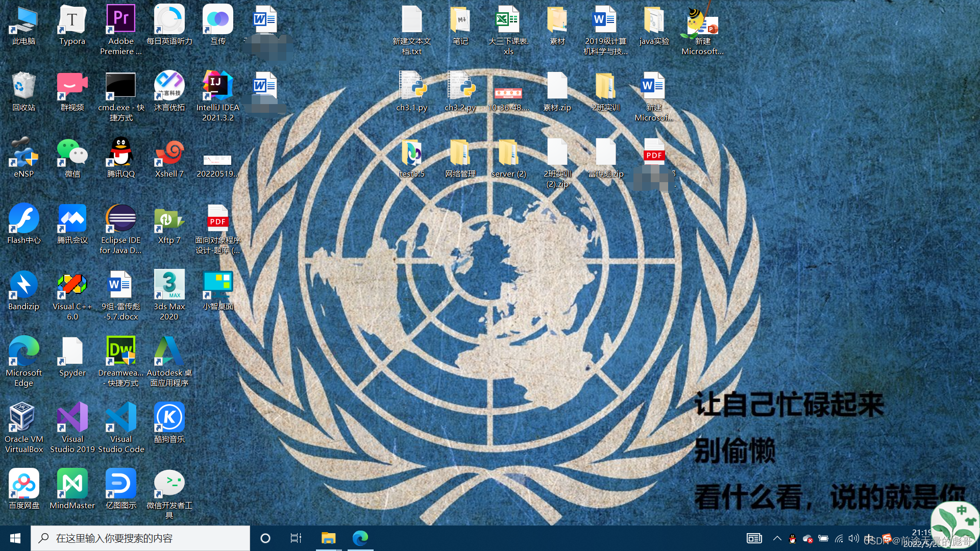Show hidden system tray icons
This screenshot has height=551, width=980.
click(x=777, y=538)
